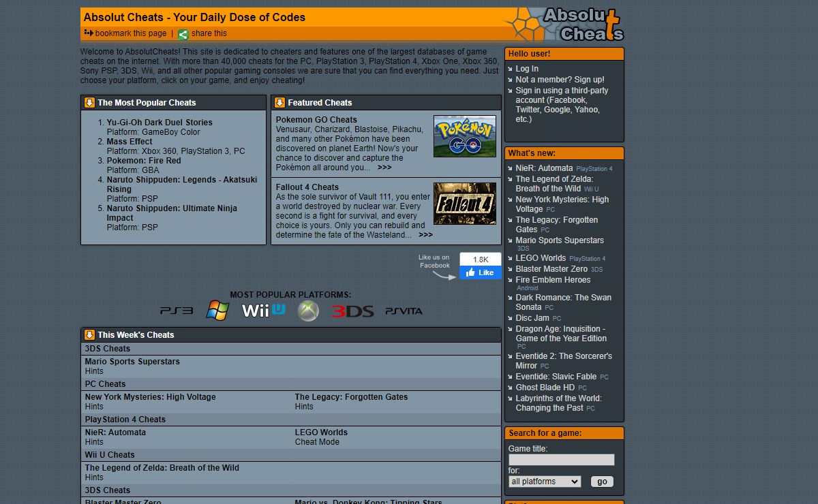The height and width of the screenshot is (504, 818).
Task: Open Not a member? Sign up! link
Action: point(560,80)
